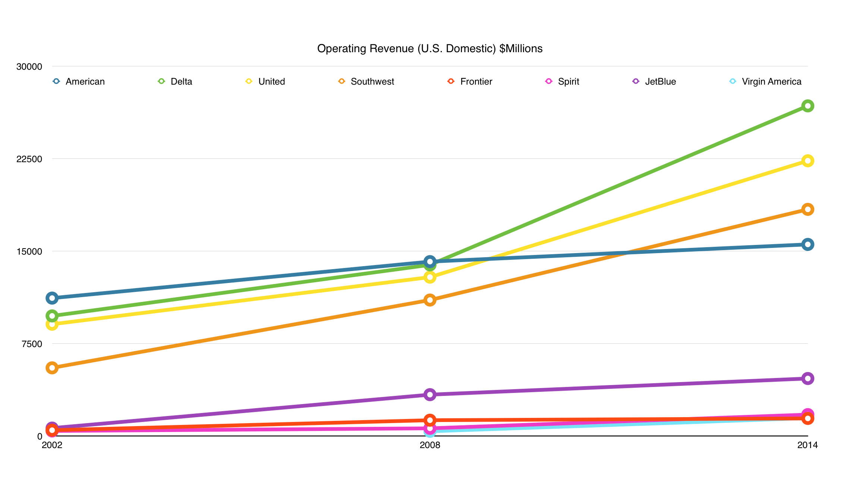Click the Southwest legend label
850x504 pixels.
click(x=372, y=82)
